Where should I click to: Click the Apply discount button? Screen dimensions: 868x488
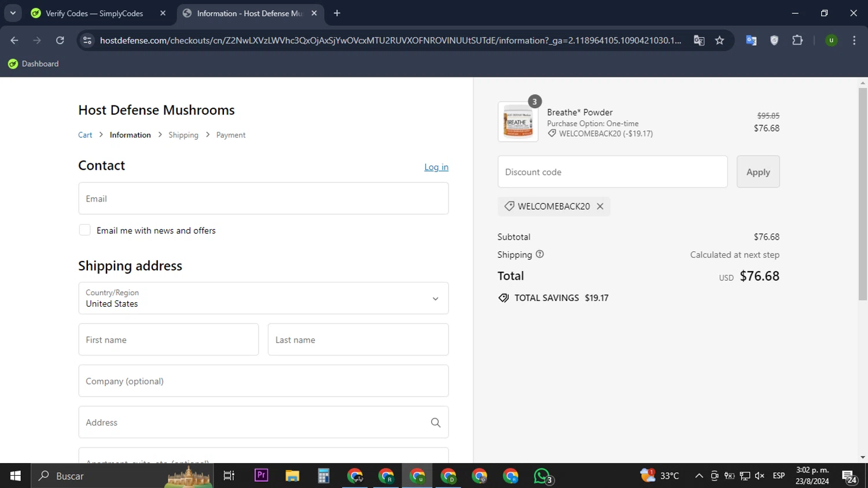point(758,171)
